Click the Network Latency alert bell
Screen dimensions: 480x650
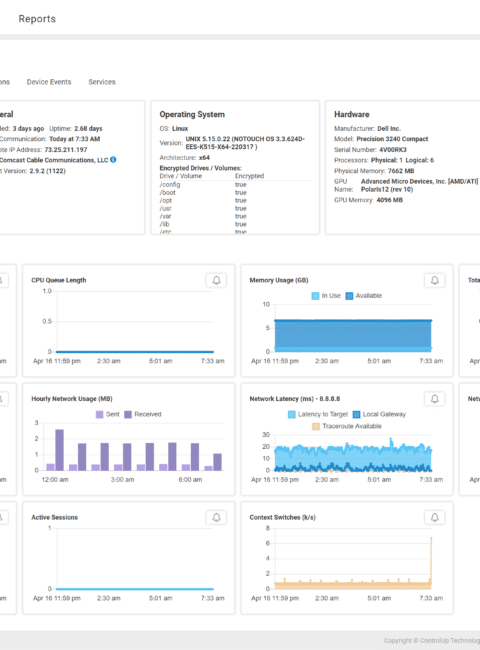pos(434,399)
